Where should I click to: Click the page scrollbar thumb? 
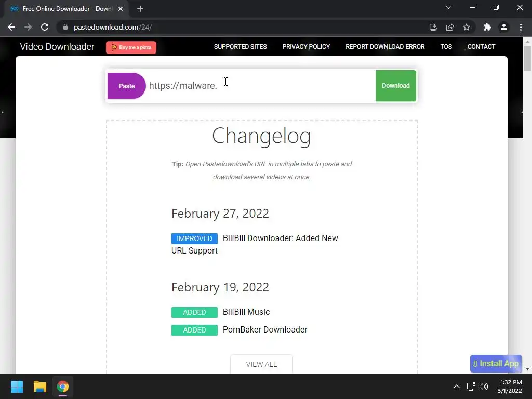point(527,58)
